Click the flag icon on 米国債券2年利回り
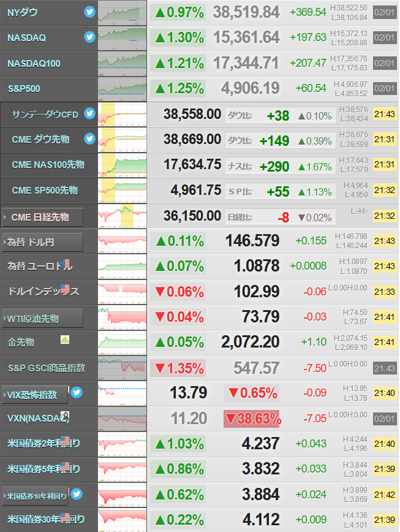Image resolution: width=400 pixels, height=532 pixels. [65, 441]
